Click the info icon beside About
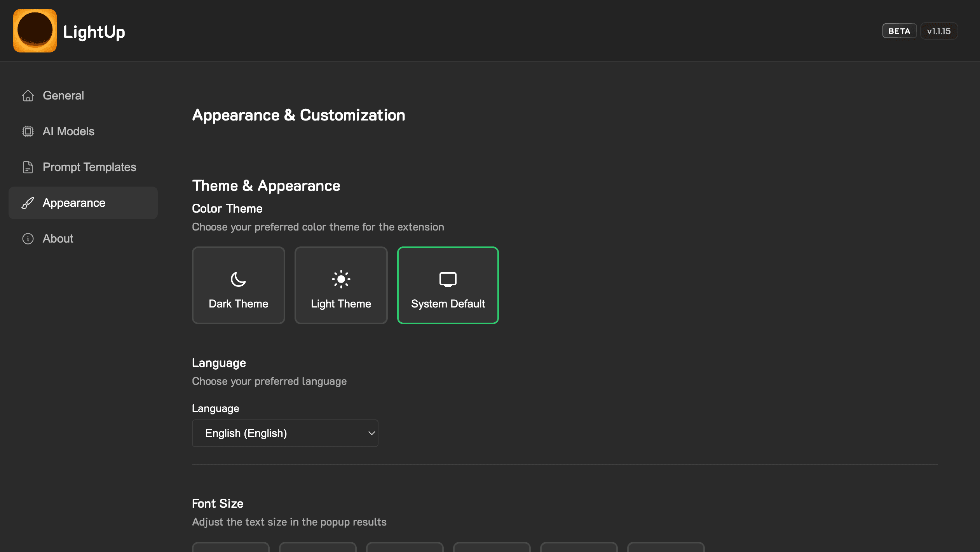This screenshot has width=980, height=552. coord(28,239)
